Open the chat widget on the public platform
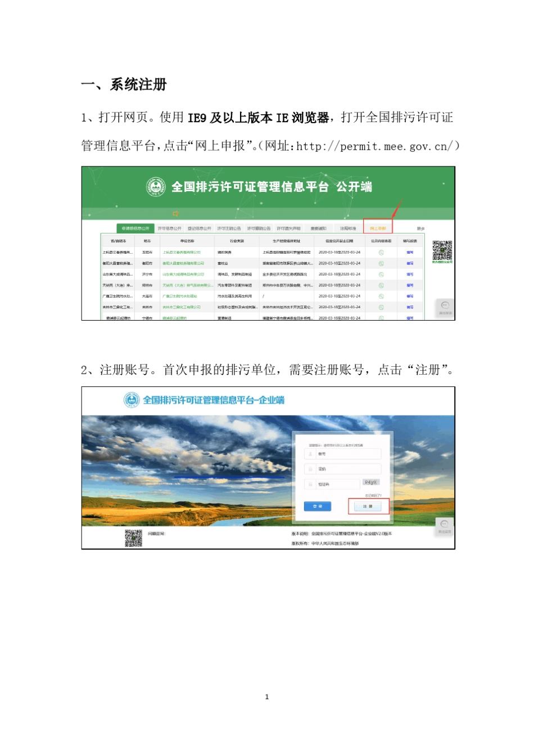 pyautogui.click(x=445, y=307)
